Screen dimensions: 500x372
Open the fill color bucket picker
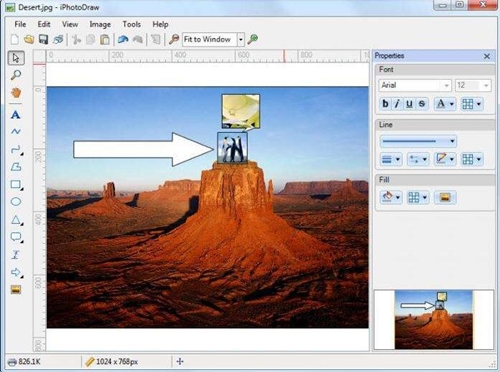(x=391, y=197)
